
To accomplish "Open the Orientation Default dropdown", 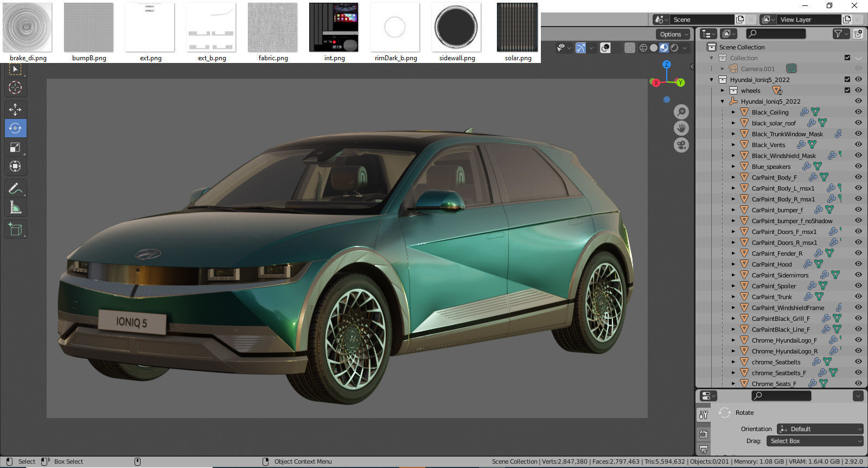I will point(820,429).
